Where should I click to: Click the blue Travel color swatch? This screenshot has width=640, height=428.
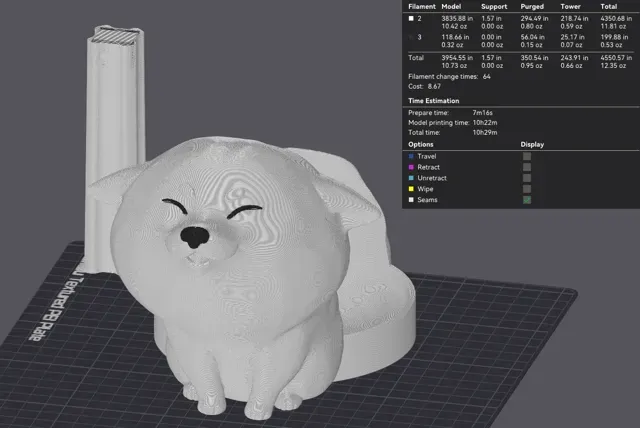(411, 156)
